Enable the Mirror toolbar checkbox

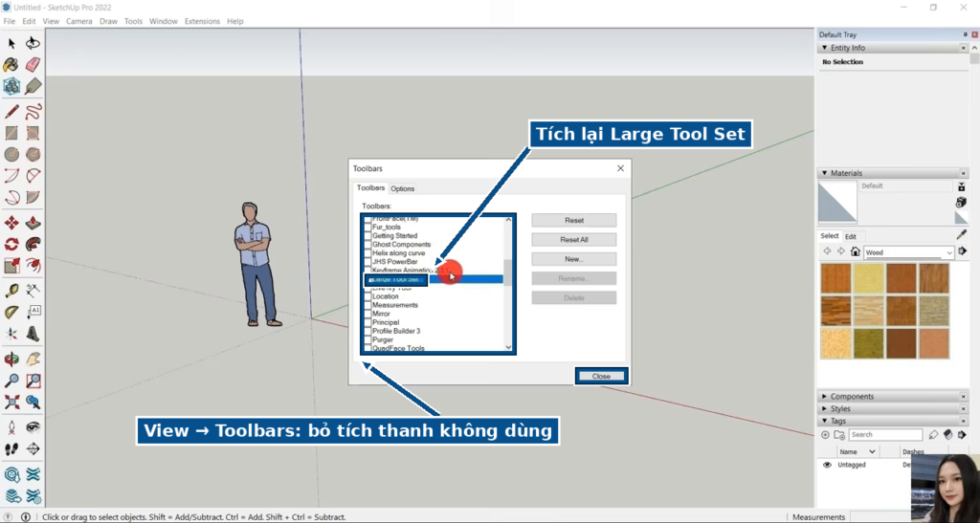367,314
